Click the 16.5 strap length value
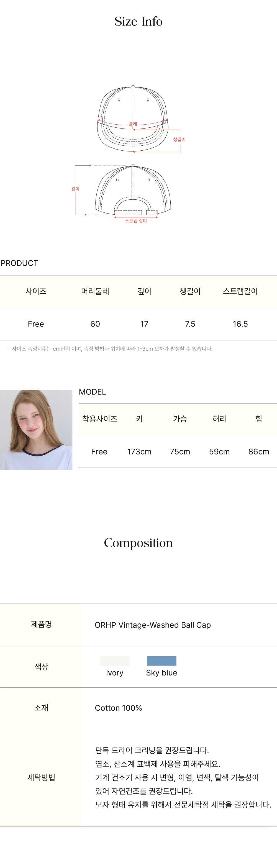The width and height of the screenshot is (277, 868). [x=240, y=324]
